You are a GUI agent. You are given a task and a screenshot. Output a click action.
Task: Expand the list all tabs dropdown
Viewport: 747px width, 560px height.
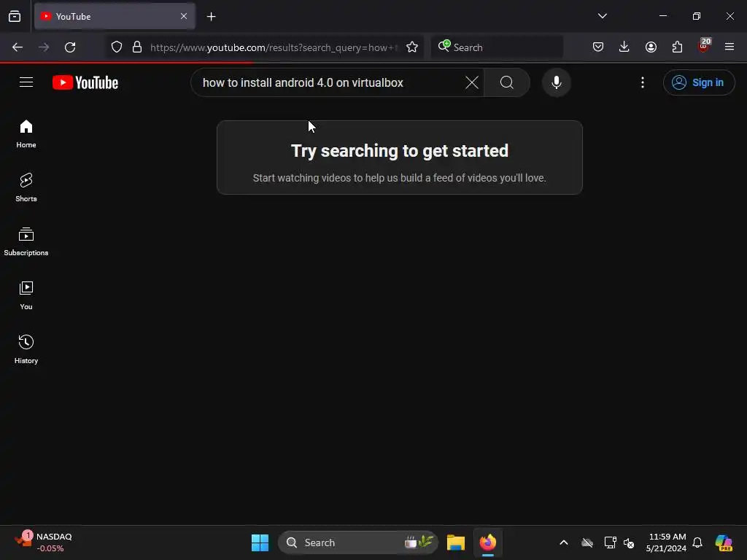point(602,16)
